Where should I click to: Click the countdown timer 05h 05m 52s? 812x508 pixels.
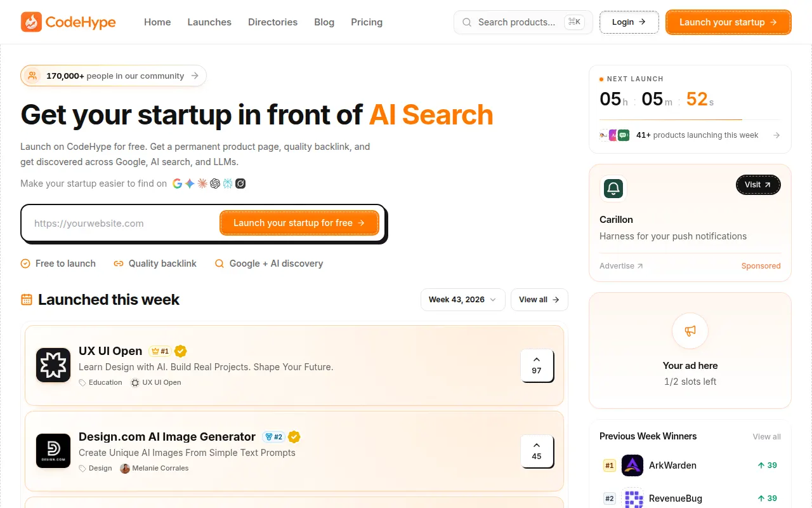pos(657,99)
